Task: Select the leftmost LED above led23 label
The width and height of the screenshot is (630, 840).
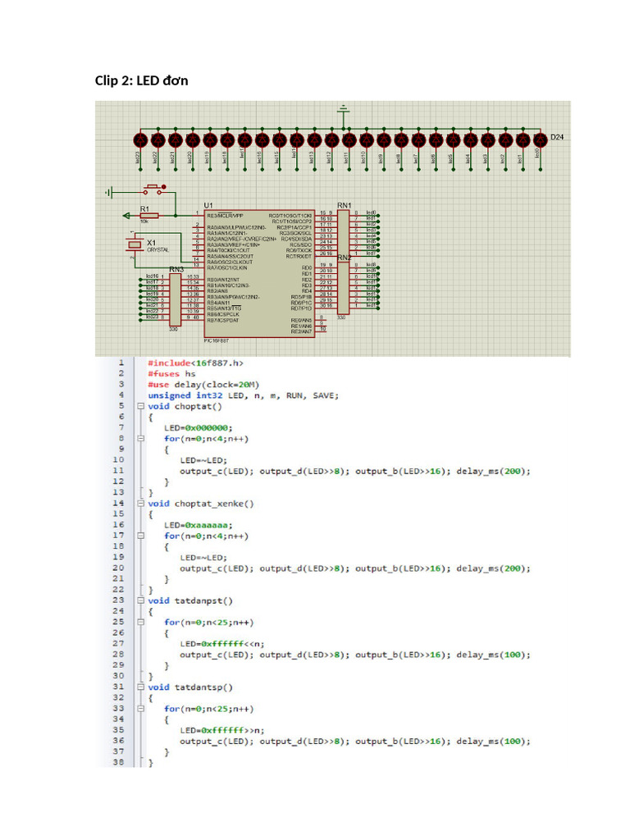Action: pos(139,138)
